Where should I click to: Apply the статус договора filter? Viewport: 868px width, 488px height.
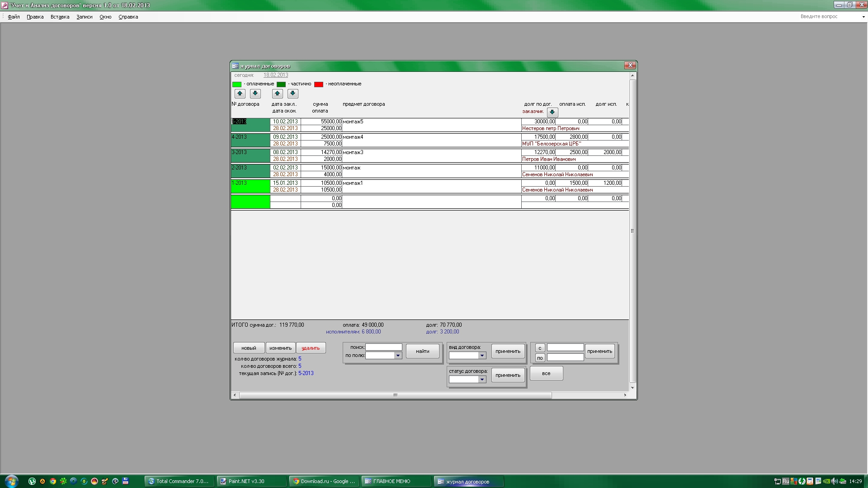(x=508, y=375)
